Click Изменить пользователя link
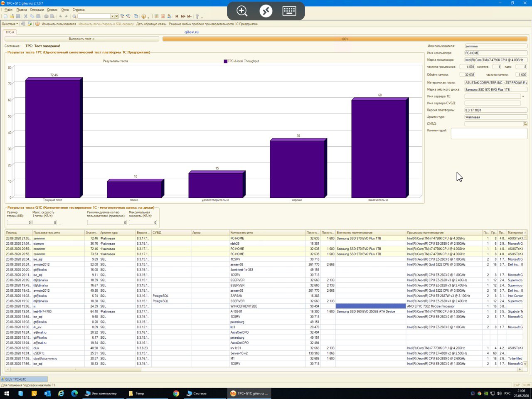This screenshot has height=399, width=532. tap(59, 24)
